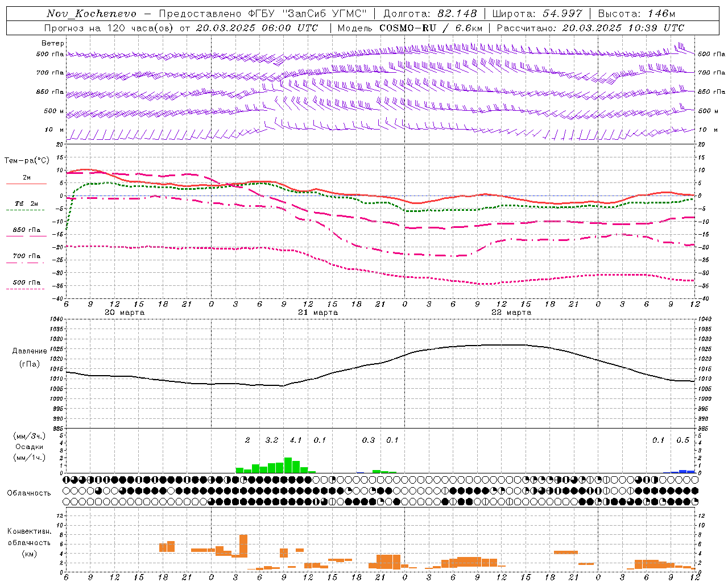Screen dimensions: 728x582
Task: Click the left '10 м' wind level label
Action: point(55,130)
